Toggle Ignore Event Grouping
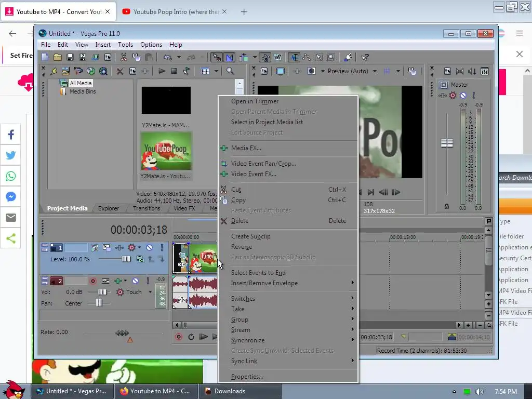 [278, 57]
